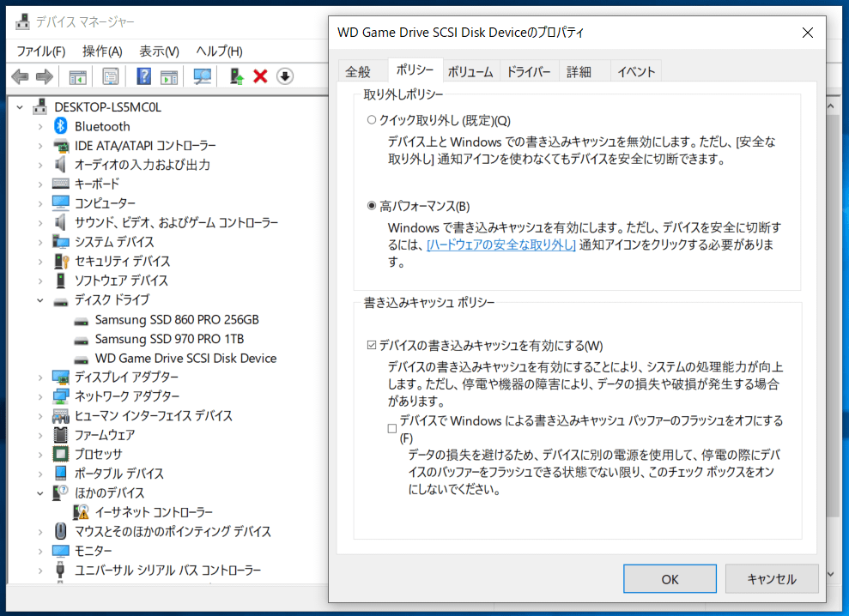The width and height of the screenshot is (849, 616).
Task: Expand the プロセッサ category
Action: 40,455
